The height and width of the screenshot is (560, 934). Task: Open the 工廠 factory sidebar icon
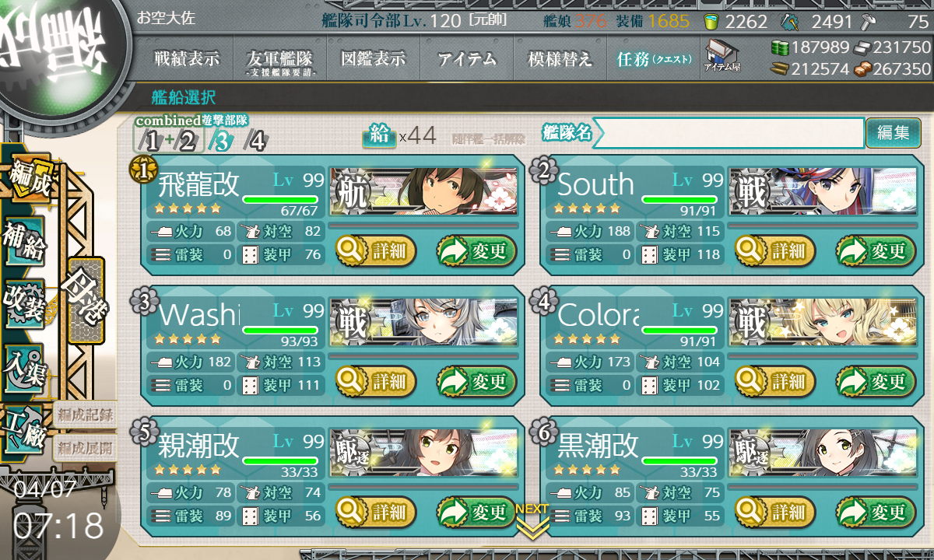click(25, 429)
